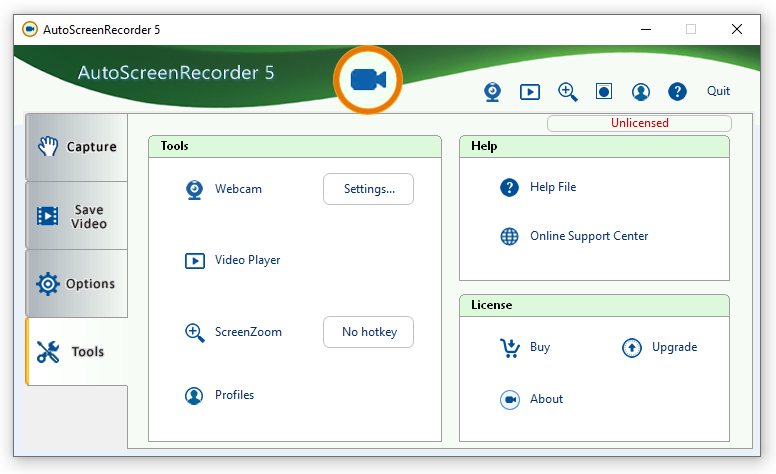This screenshot has width=776, height=474.
Task: Open the profiles icon in top toolbar
Action: click(640, 92)
